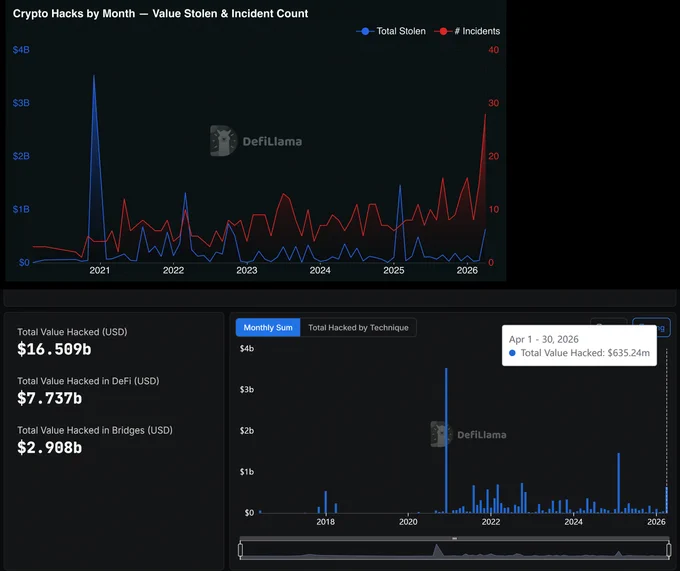Click the tallest 2021 bar in Monthly Sum chart
Screen dimensions: 680x571
point(446,440)
